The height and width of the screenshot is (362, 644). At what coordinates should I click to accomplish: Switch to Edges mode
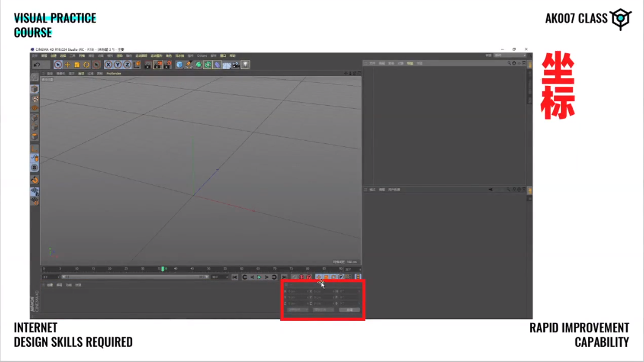[x=35, y=128]
